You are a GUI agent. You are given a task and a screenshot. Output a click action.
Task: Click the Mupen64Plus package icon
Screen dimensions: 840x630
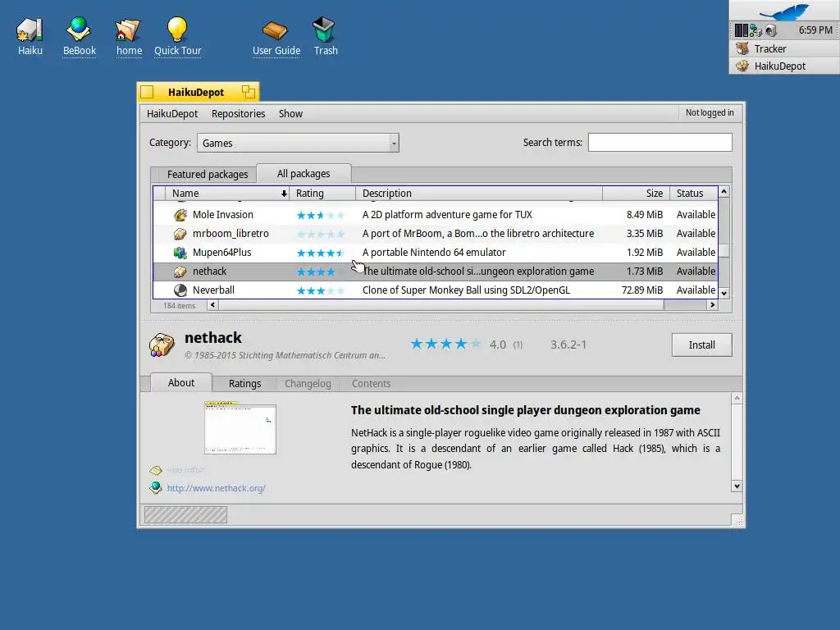pos(180,253)
